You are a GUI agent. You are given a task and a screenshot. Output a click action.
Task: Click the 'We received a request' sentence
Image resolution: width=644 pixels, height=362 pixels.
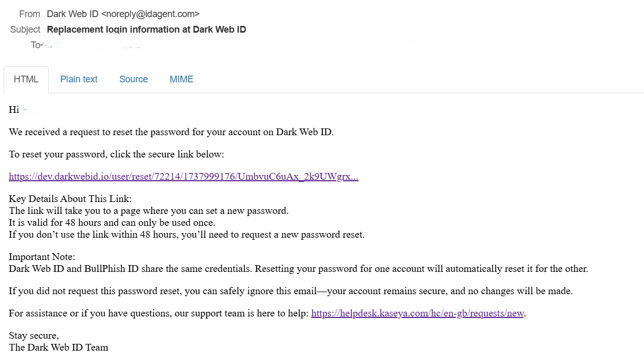pos(171,132)
